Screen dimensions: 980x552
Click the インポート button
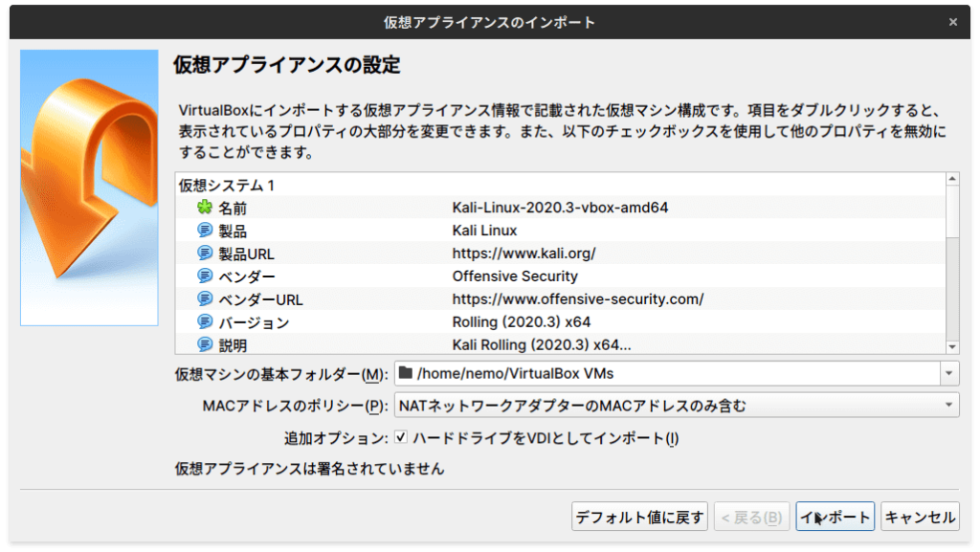(x=835, y=517)
